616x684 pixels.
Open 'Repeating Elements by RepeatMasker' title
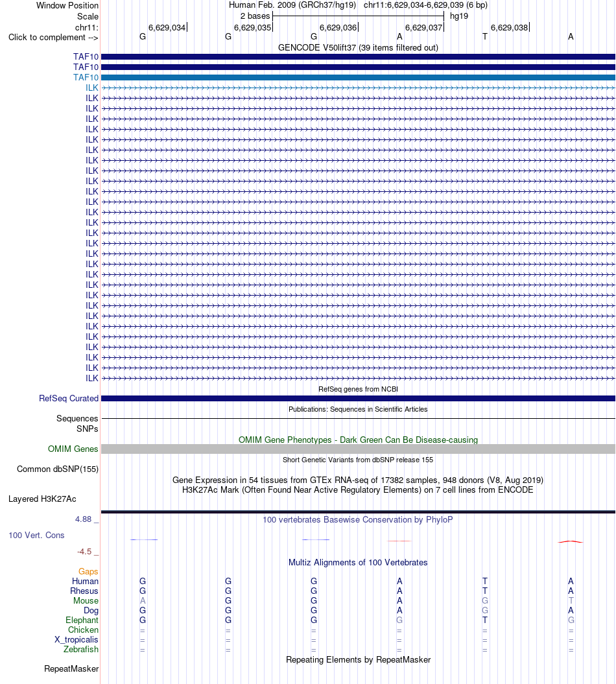358,659
